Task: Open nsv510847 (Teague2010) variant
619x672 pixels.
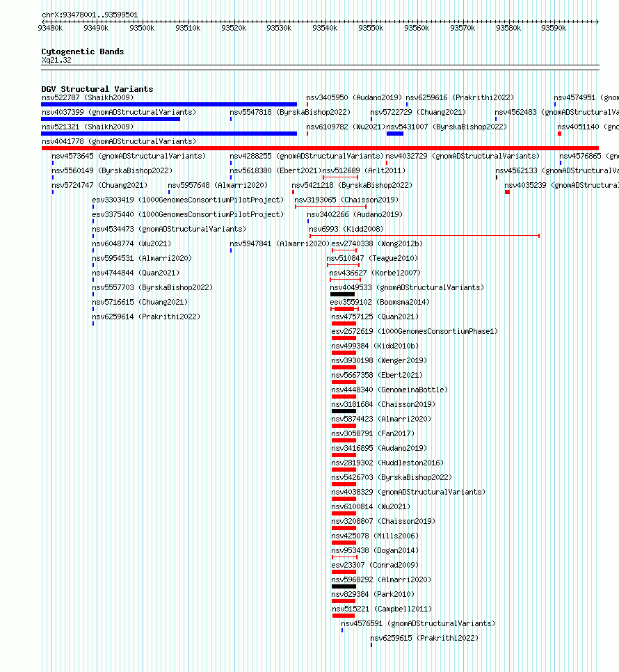Action: (x=372, y=258)
